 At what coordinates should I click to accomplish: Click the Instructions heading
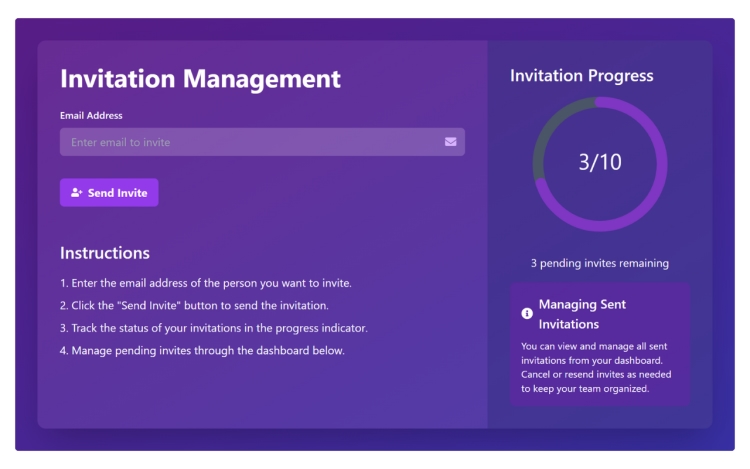click(105, 253)
